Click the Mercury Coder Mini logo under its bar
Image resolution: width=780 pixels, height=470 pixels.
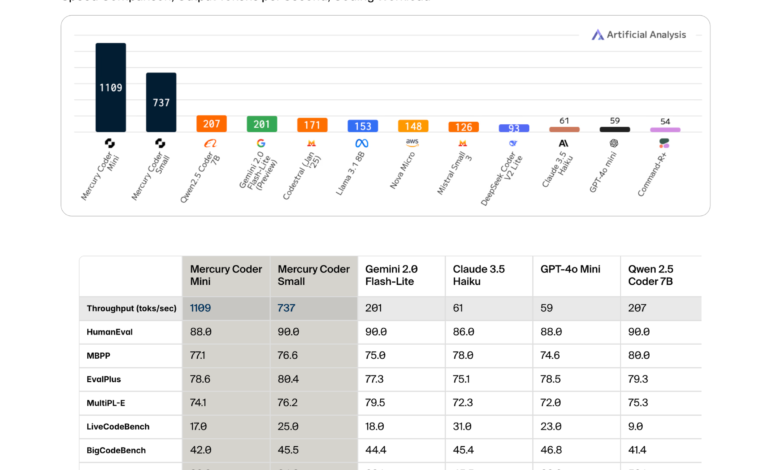pyautogui.click(x=110, y=143)
